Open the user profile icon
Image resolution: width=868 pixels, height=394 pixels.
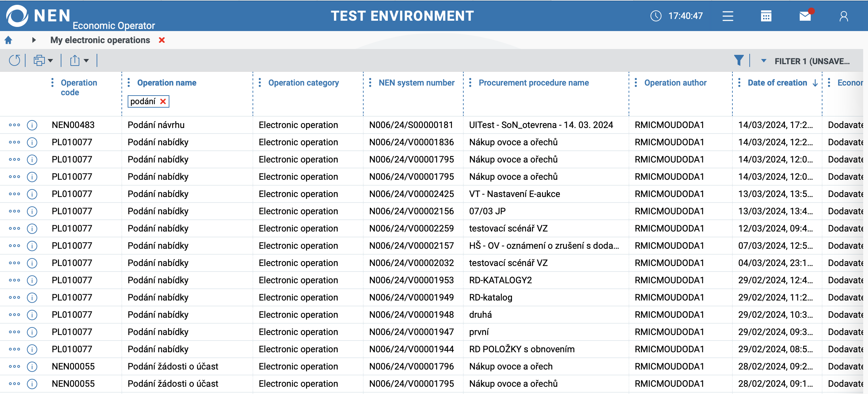(844, 16)
